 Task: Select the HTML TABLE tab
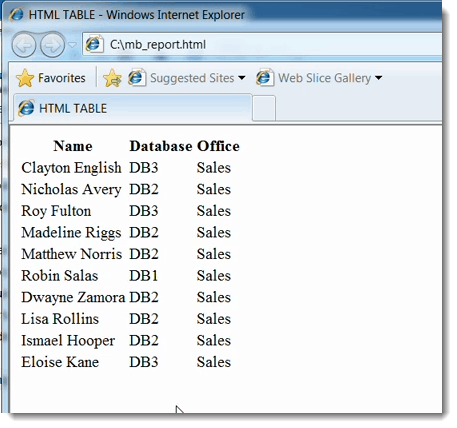coord(132,108)
